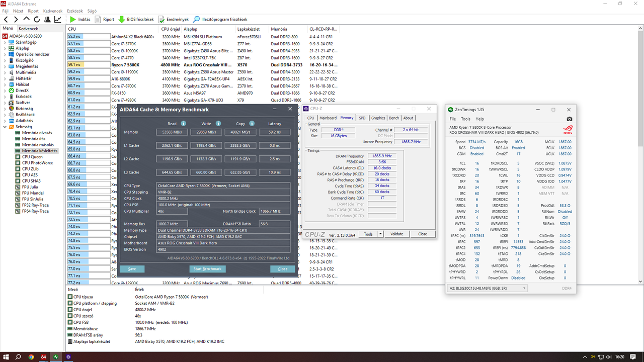Click the user profile icon in toolbar
Screen dimensions: 644x362
(x=47, y=20)
